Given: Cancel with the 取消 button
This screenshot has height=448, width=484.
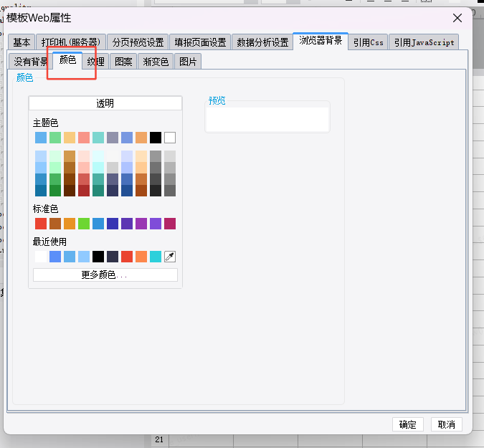Looking at the screenshot, I should tap(446, 424).
